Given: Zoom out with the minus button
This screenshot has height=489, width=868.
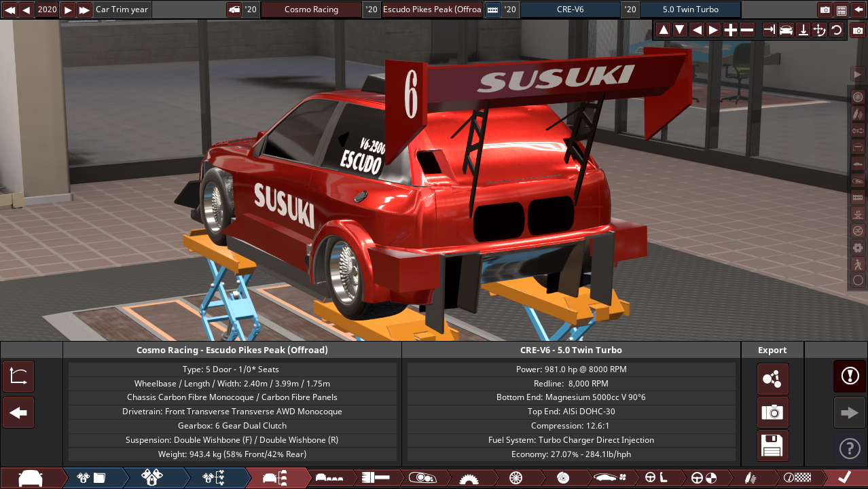Looking at the screenshot, I should coord(746,30).
